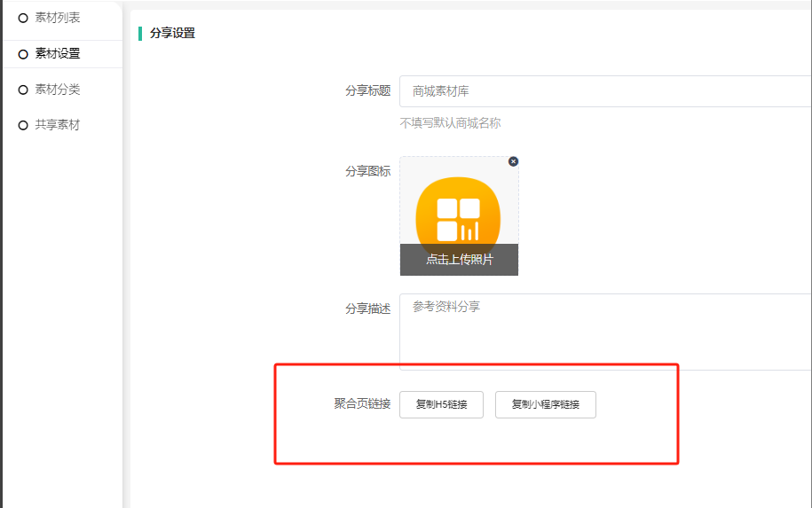
Task: Click the circle icon beside 素材设置
Action: click(x=23, y=54)
